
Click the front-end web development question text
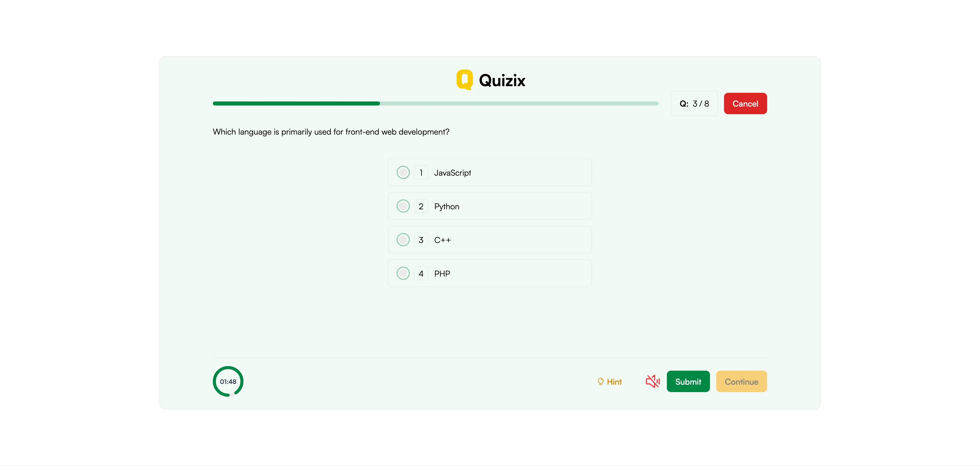tap(330, 132)
